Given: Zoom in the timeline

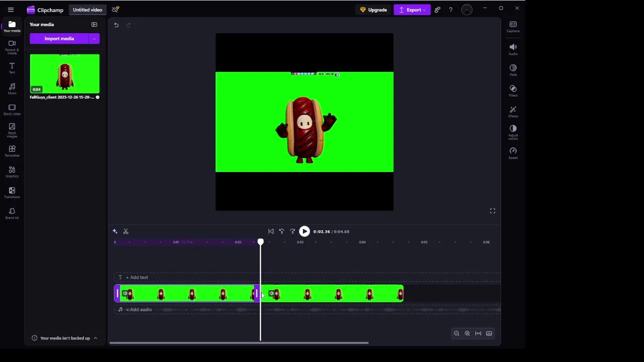Looking at the screenshot, I should 467,333.
